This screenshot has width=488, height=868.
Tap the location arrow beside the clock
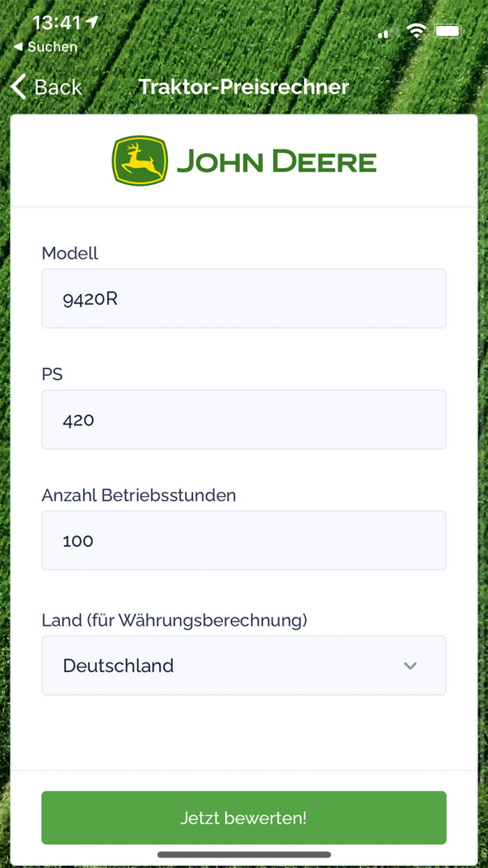91,22
